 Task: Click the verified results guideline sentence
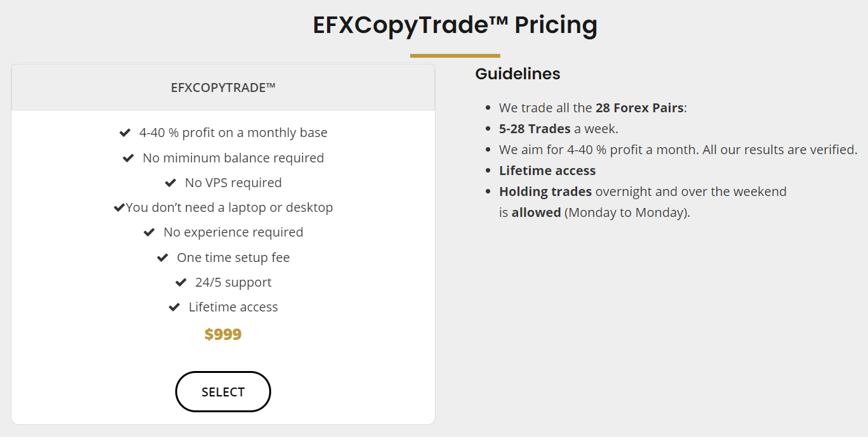coord(678,150)
